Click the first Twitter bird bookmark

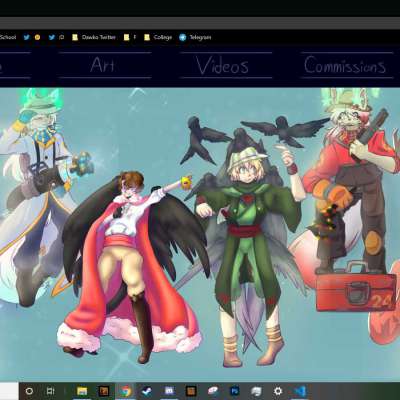coord(27,37)
